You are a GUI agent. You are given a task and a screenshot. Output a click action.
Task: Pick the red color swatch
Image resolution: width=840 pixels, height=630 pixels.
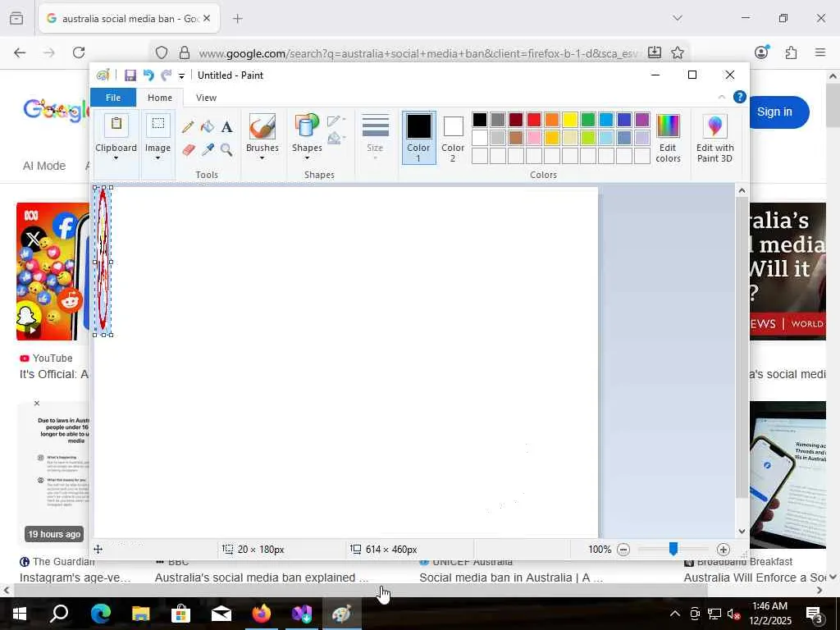(533, 120)
